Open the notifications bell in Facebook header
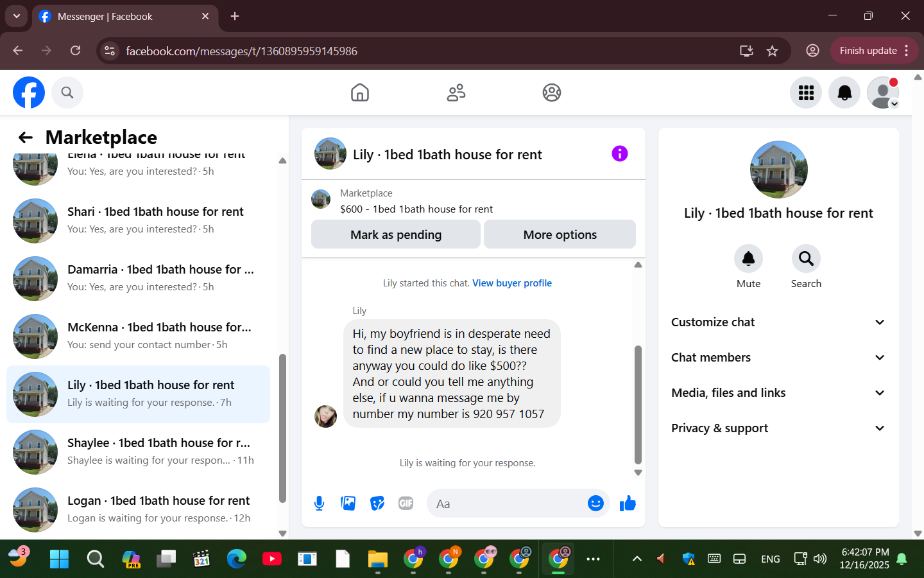924x578 pixels. tap(844, 92)
